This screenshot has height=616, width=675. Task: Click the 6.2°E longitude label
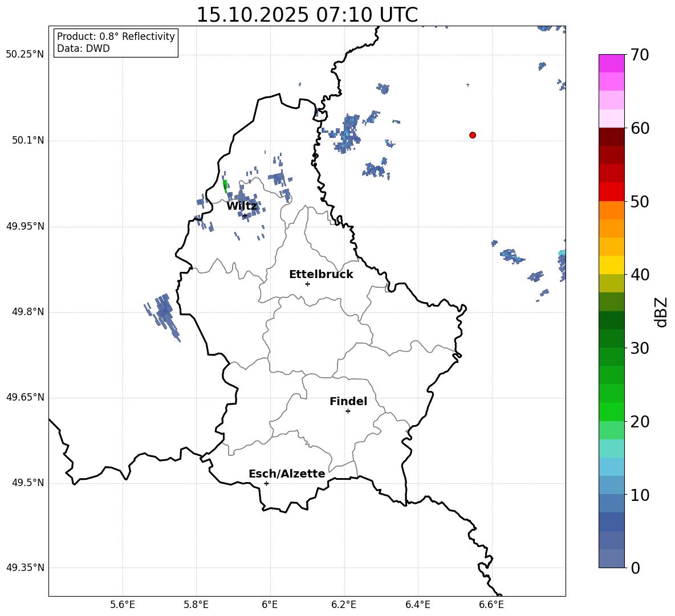pyautogui.click(x=344, y=605)
